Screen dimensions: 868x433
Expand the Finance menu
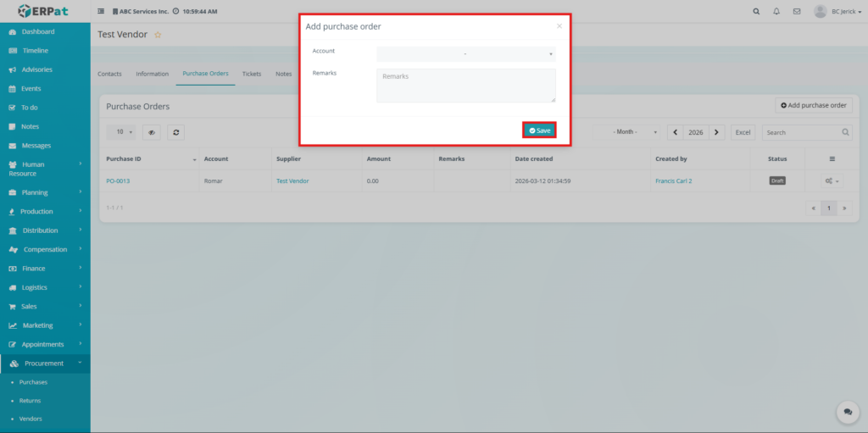click(46, 269)
